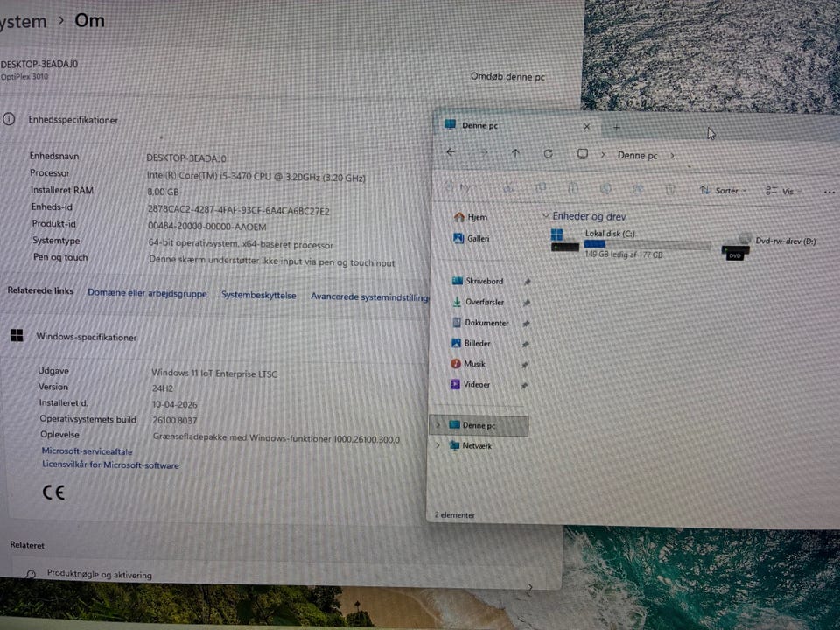The height and width of the screenshot is (630, 840).
Task: Click the build number 26100.8037
Action: [x=175, y=421]
